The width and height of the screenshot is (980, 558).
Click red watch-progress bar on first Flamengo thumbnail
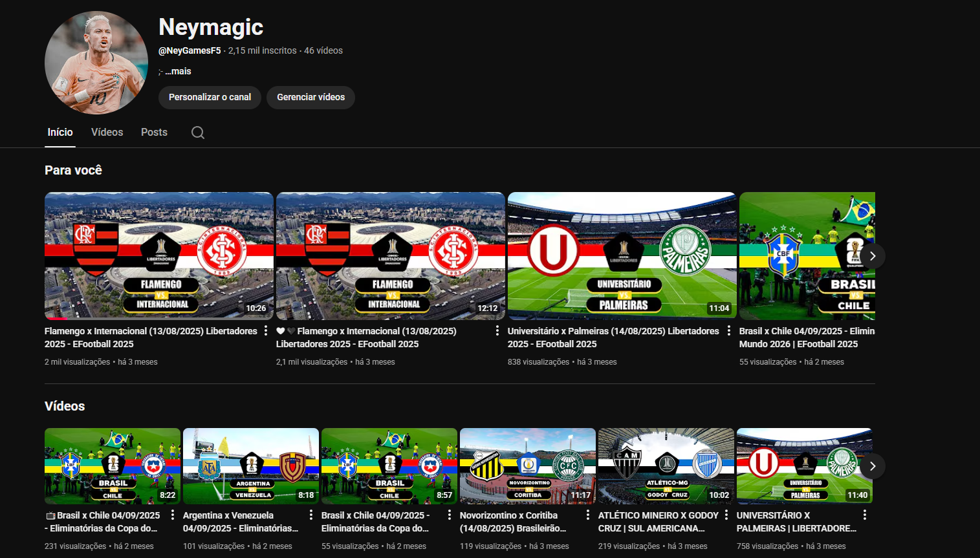56,318
